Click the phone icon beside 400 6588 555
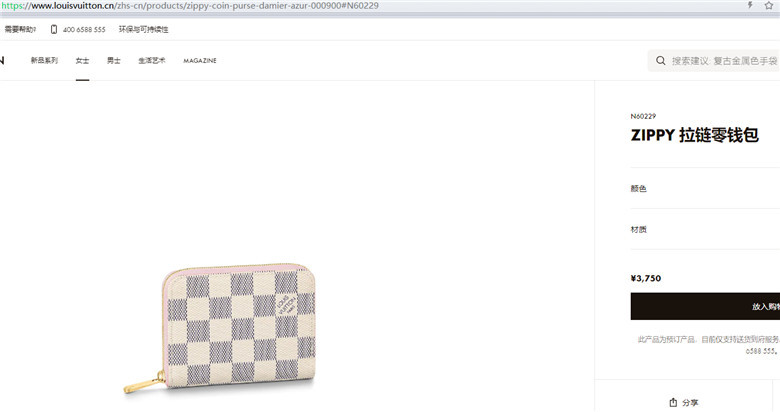The height and width of the screenshot is (412, 780). point(54,29)
